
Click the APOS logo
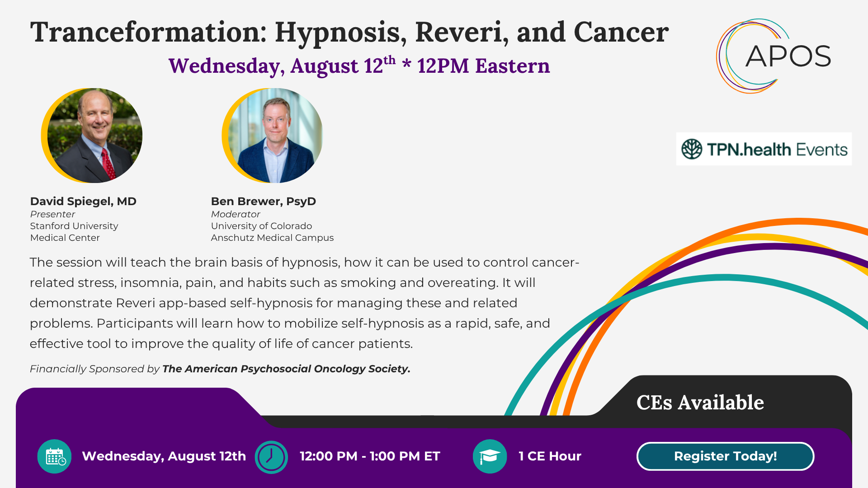774,56
